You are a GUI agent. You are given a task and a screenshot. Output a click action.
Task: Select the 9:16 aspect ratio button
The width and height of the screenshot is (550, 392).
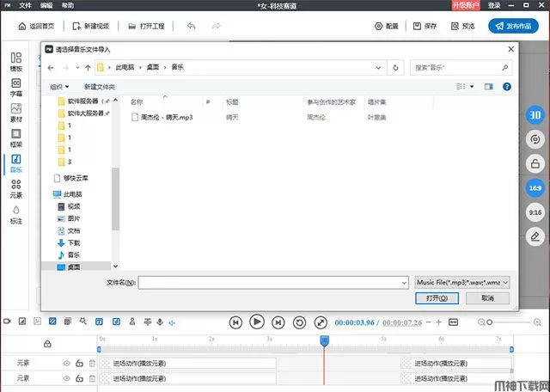tap(534, 211)
